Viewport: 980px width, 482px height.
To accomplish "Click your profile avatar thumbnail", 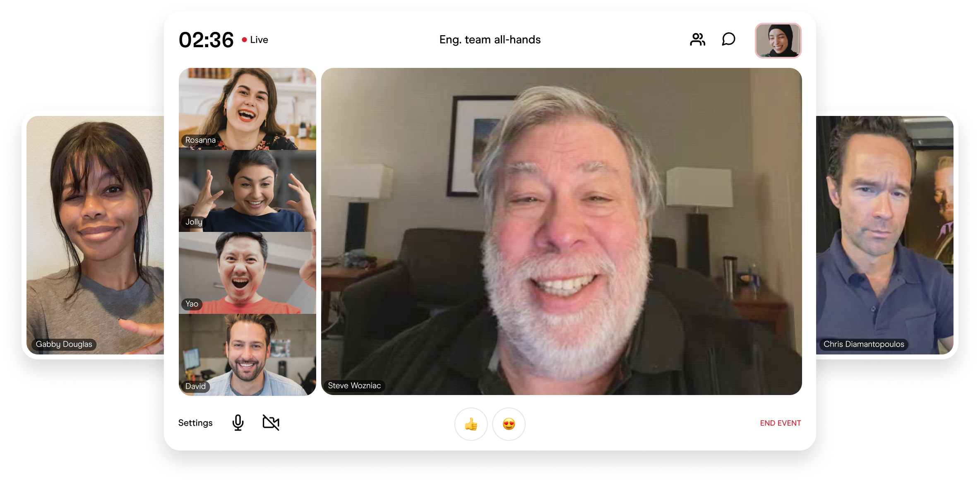I will tap(778, 41).
